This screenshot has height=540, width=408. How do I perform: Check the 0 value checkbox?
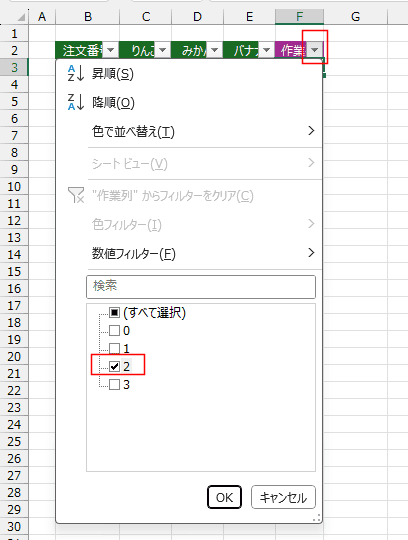point(114,331)
